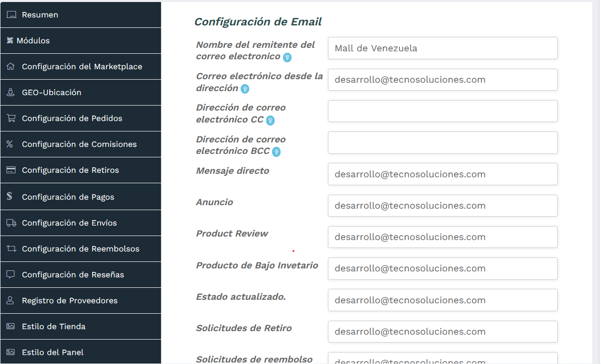Image resolution: width=601 pixels, height=364 pixels.
Task: Click the BCC address help icon
Action: click(277, 152)
